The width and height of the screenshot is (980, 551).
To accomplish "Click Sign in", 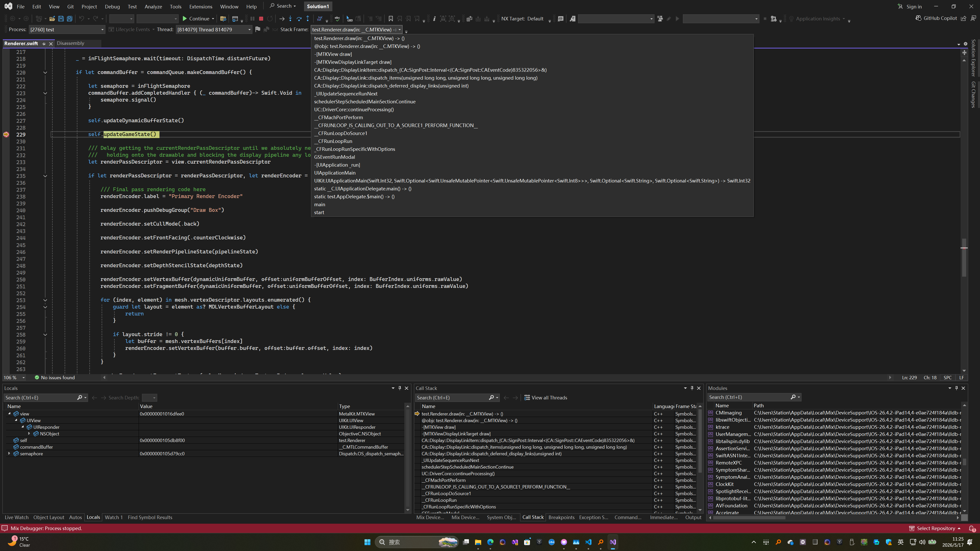I will click(910, 6).
